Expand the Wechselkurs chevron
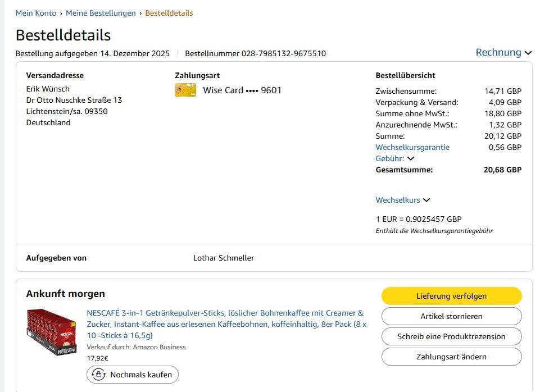This screenshot has width=540, height=392. (426, 200)
